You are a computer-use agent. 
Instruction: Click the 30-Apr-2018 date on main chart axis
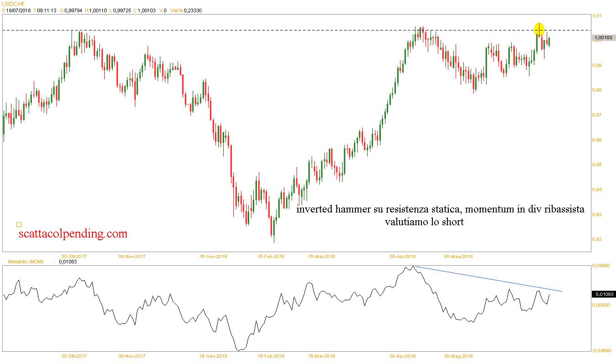click(402, 256)
